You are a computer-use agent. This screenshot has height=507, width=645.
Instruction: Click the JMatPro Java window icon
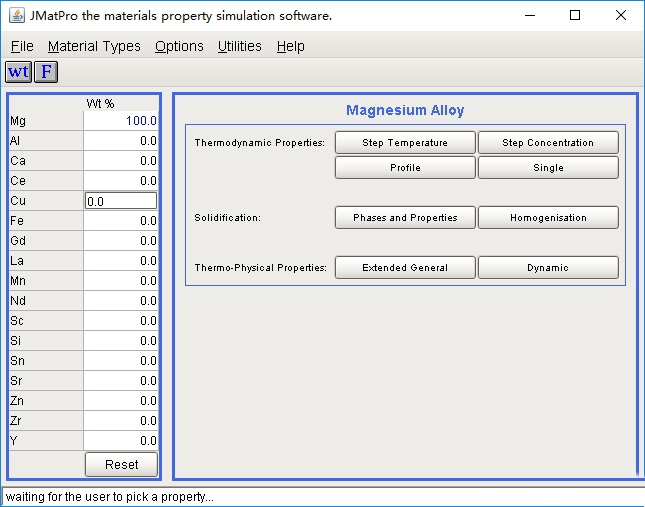(x=17, y=16)
